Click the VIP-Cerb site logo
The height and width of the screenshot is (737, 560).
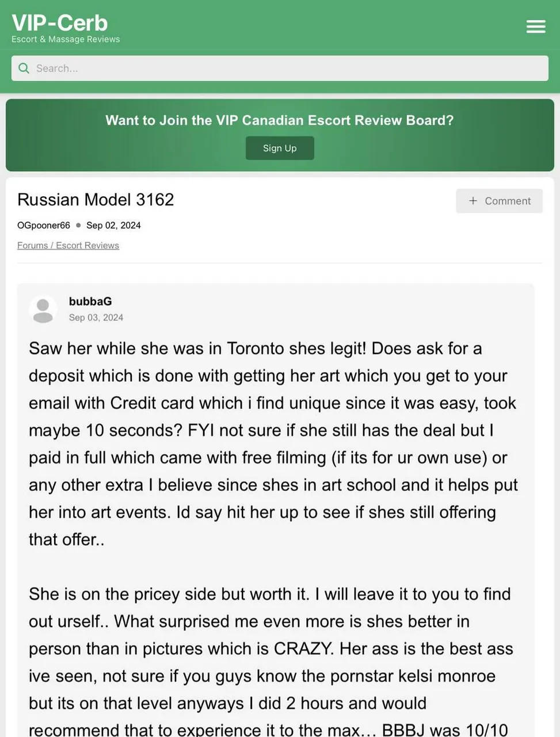pos(59,22)
